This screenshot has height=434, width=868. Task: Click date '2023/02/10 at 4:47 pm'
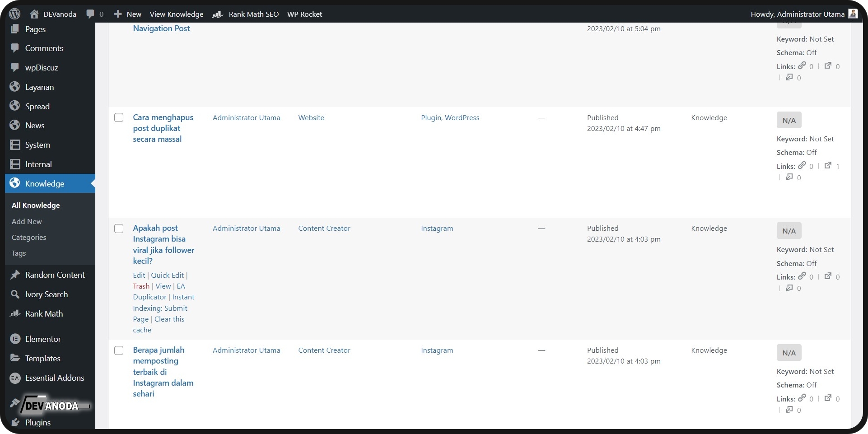pyautogui.click(x=624, y=128)
